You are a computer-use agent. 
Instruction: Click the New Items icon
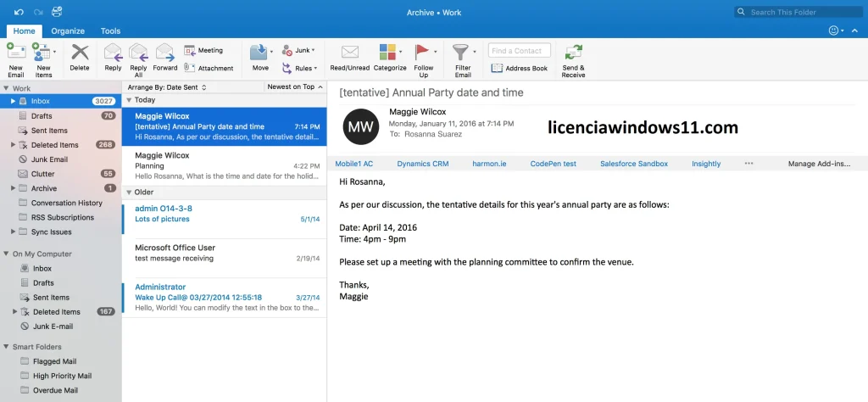click(x=41, y=53)
